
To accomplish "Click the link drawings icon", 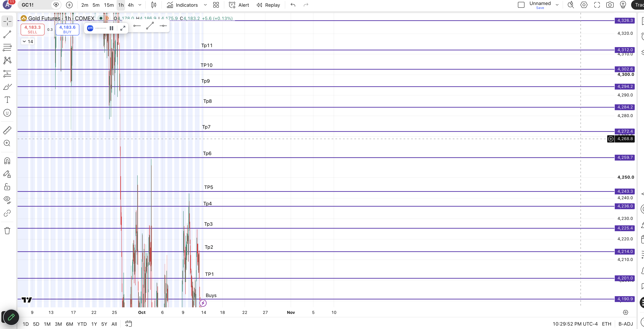I will pyautogui.click(x=7, y=213).
